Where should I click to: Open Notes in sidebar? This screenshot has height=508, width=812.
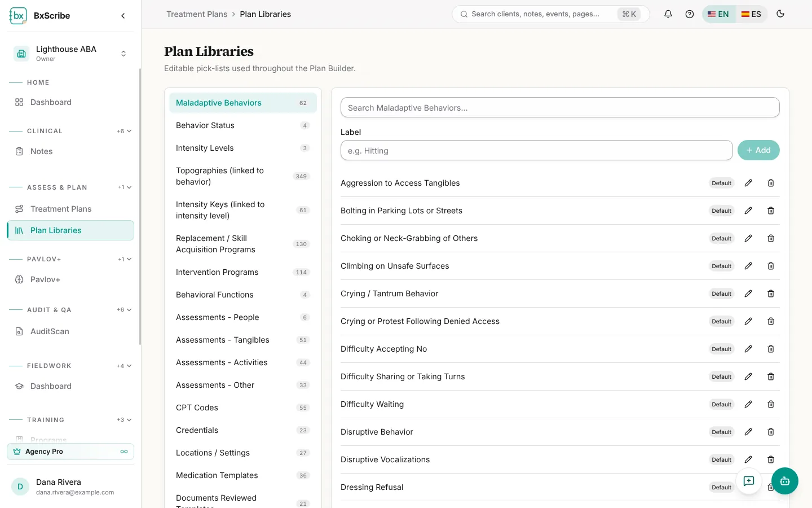click(x=70, y=151)
